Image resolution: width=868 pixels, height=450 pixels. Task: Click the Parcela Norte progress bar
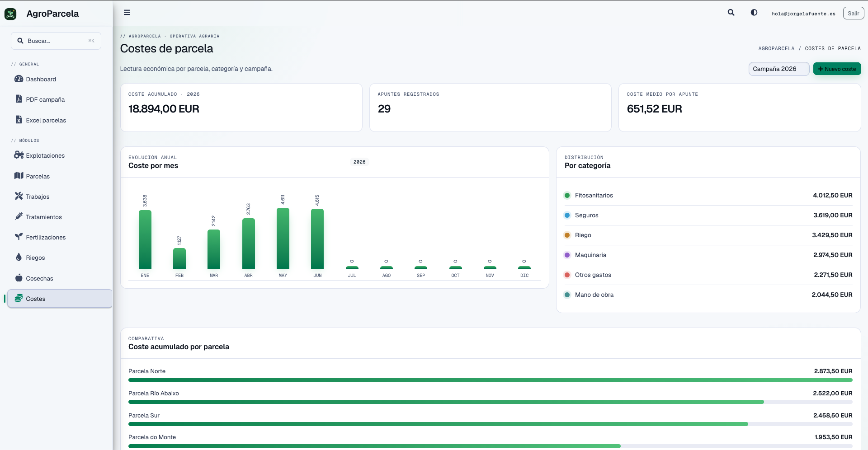point(490,380)
